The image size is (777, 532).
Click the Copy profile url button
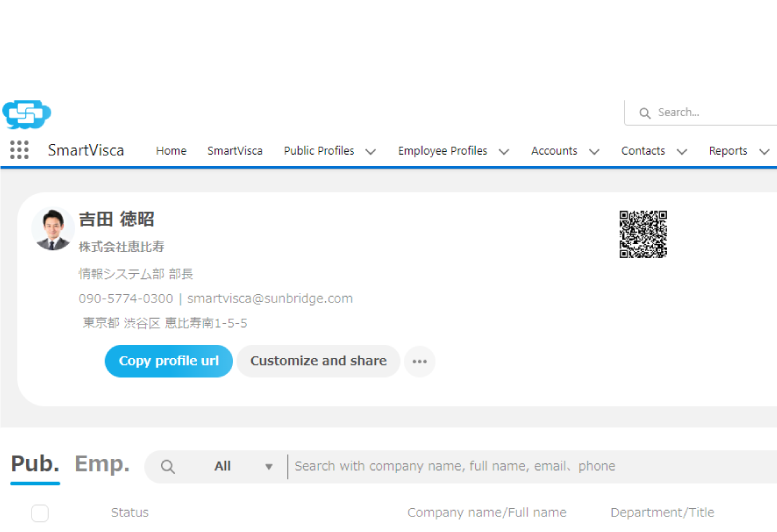coord(168,361)
